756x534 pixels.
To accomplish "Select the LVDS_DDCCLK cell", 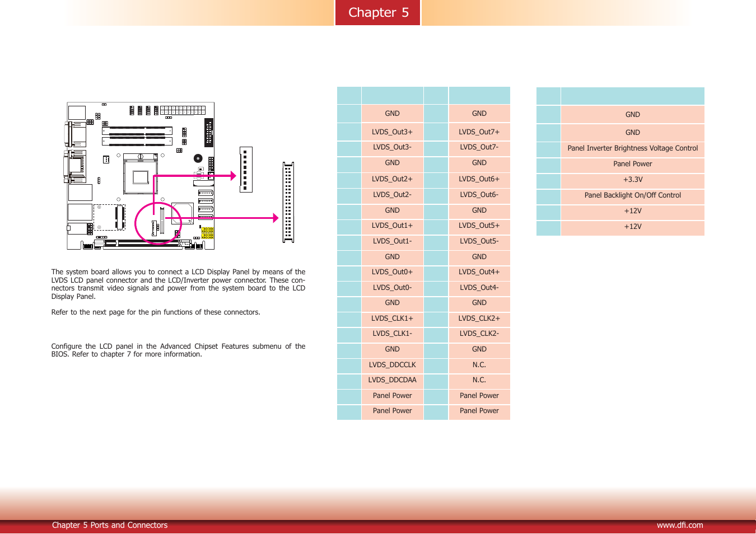I will (392, 365).
